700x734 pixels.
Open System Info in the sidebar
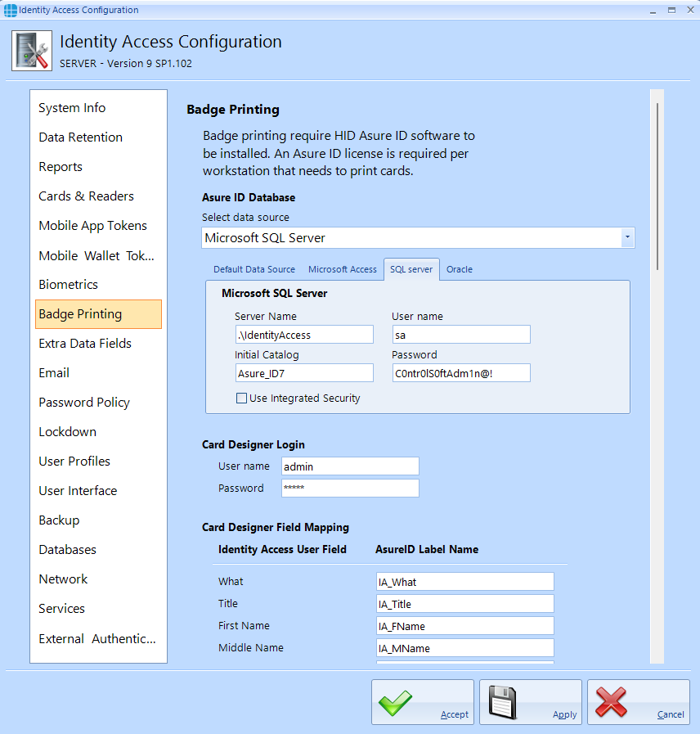click(x=98, y=108)
